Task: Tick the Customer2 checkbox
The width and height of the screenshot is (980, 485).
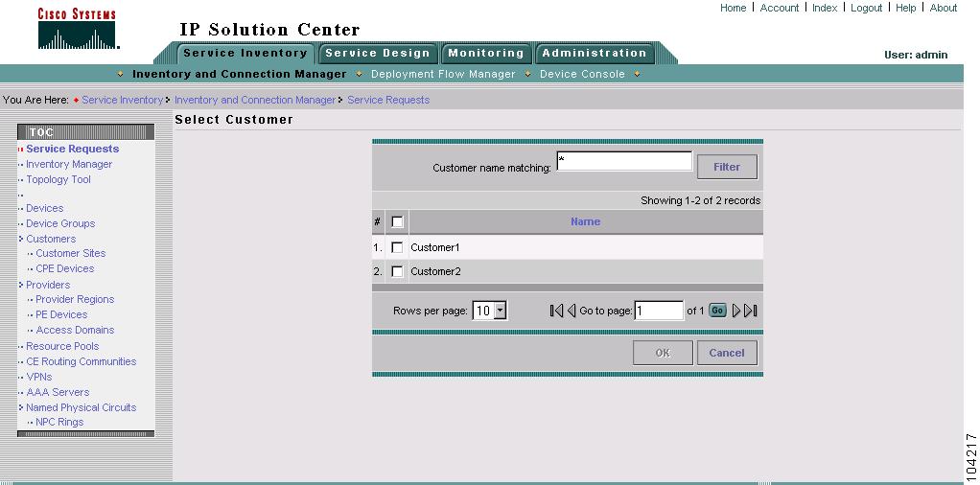Action: click(x=397, y=271)
